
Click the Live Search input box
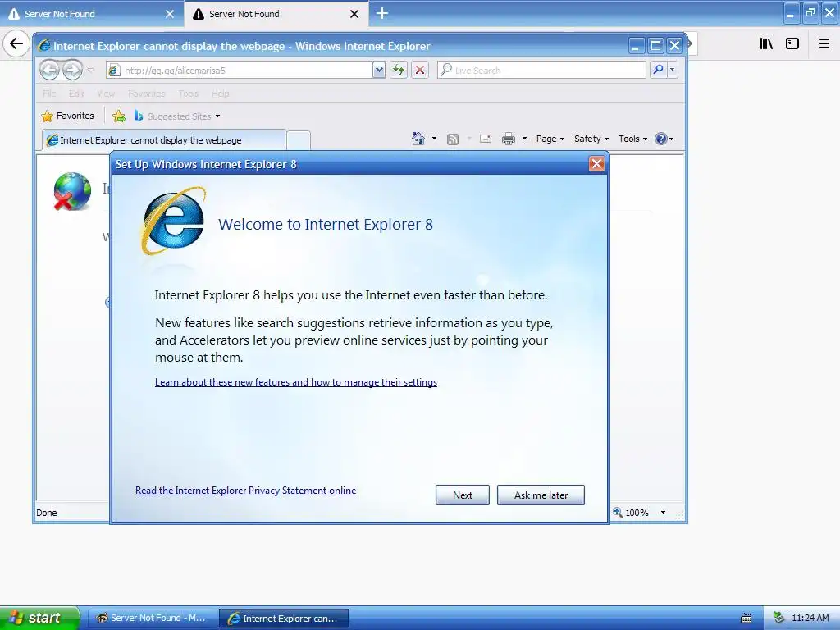[541, 71]
